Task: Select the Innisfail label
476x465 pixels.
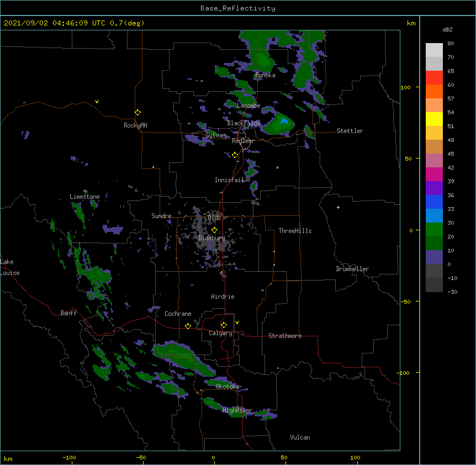Action: (229, 180)
